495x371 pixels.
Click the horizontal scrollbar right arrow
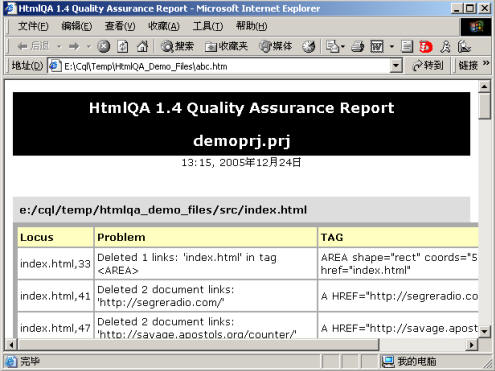click(x=472, y=345)
